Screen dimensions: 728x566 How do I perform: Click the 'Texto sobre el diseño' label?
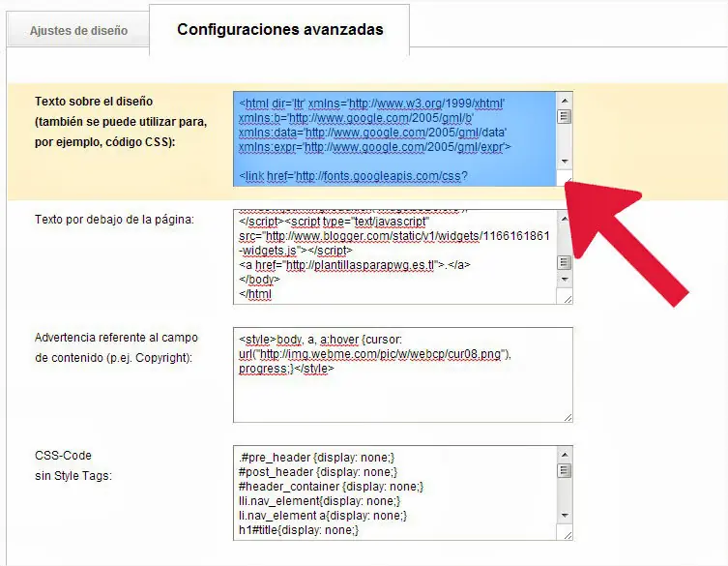click(x=94, y=102)
